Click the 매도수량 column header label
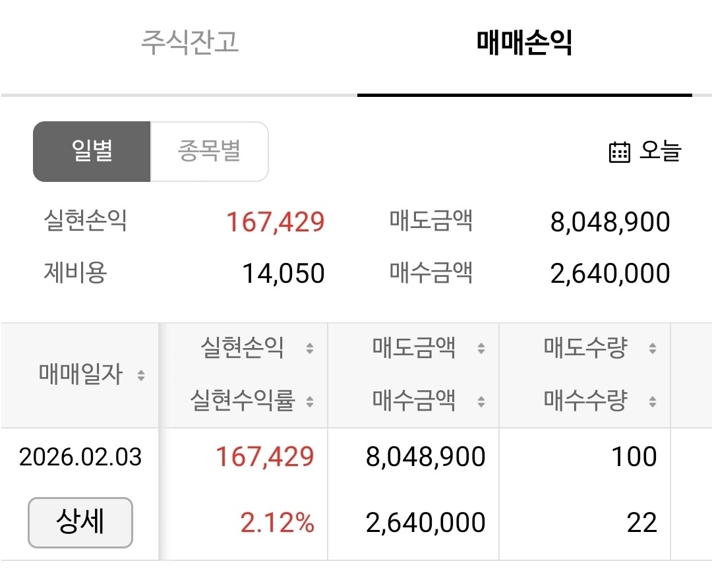This screenshot has width=712, height=588. click(586, 348)
